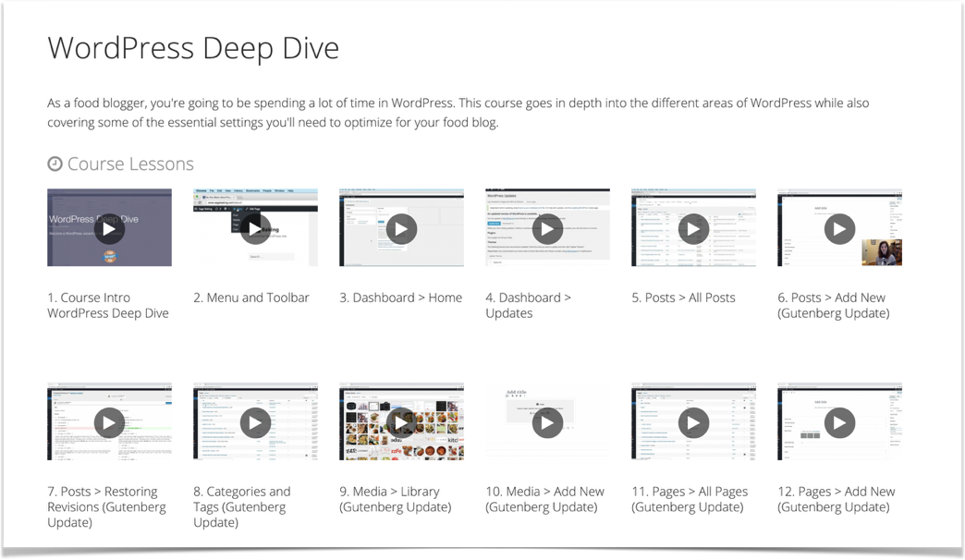Play the Posts > All Posts lesson video
The image size is (965, 560).
[x=693, y=229]
